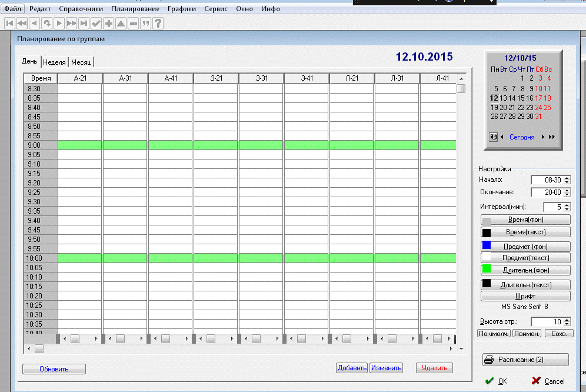This screenshot has width=586, height=392.
Task: Switch to the Неделя tab
Action: (x=54, y=62)
